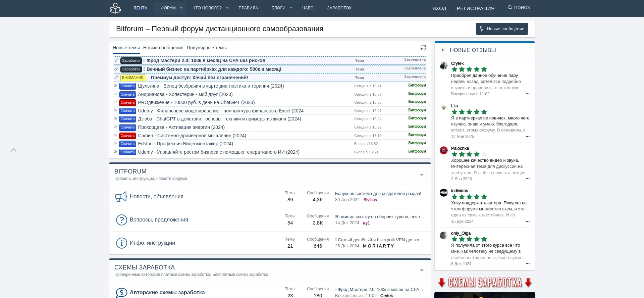644x298 pixels.
Task: Open the three-dots menu on Palochka's review
Action: coord(528,179)
